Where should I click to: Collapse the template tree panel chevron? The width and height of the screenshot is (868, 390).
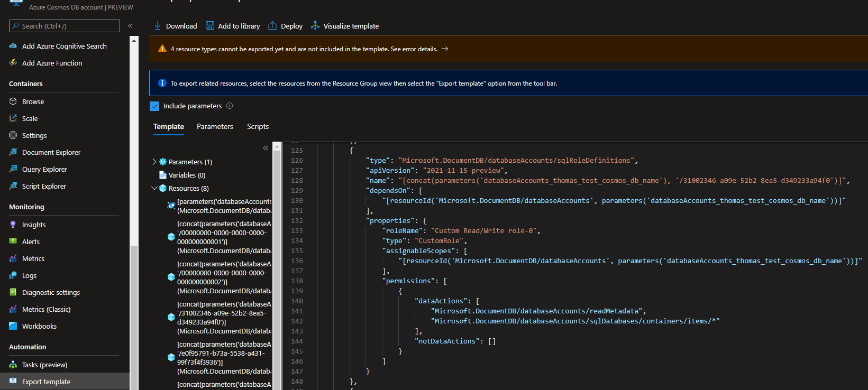266,148
